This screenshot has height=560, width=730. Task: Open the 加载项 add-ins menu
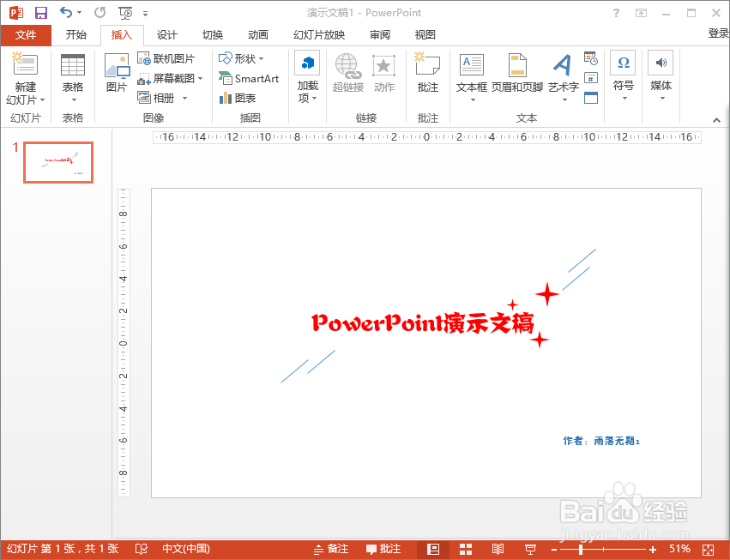(x=308, y=78)
